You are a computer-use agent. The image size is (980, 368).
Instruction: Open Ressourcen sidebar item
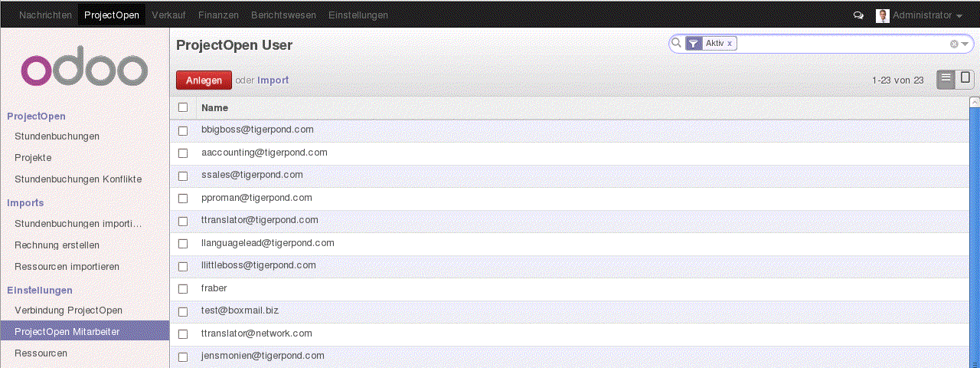click(41, 353)
